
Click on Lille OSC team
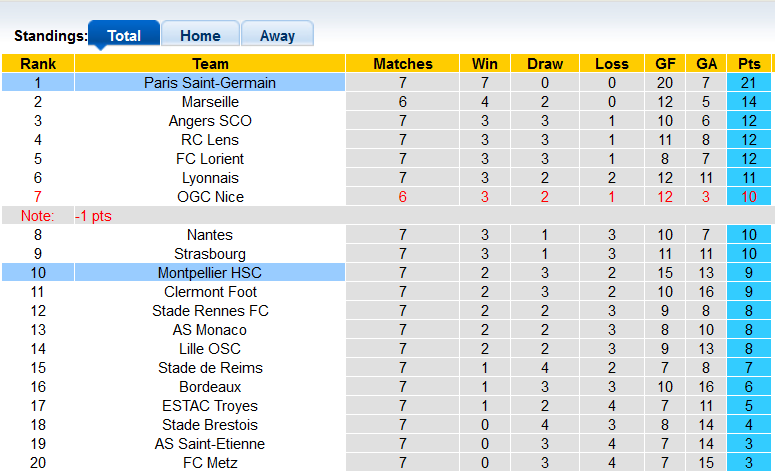pyautogui.click(x=210, y=349)
